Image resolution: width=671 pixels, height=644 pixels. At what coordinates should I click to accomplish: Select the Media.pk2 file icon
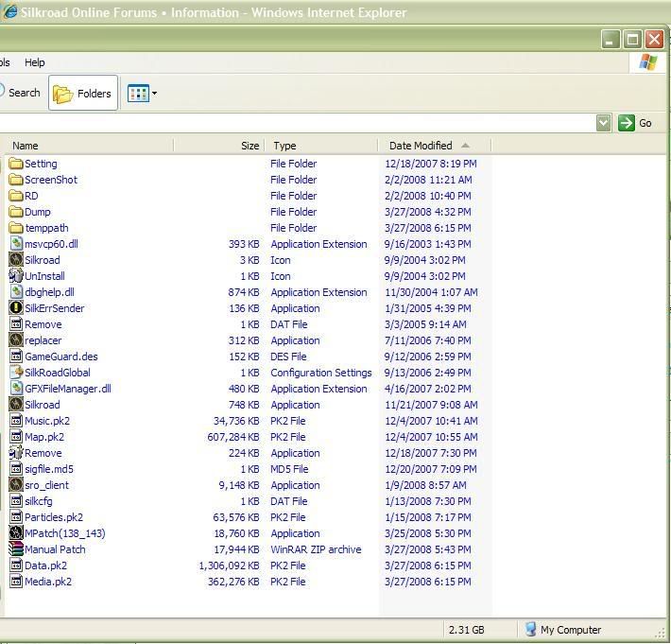pyautogui.click(x=16, y=582)
